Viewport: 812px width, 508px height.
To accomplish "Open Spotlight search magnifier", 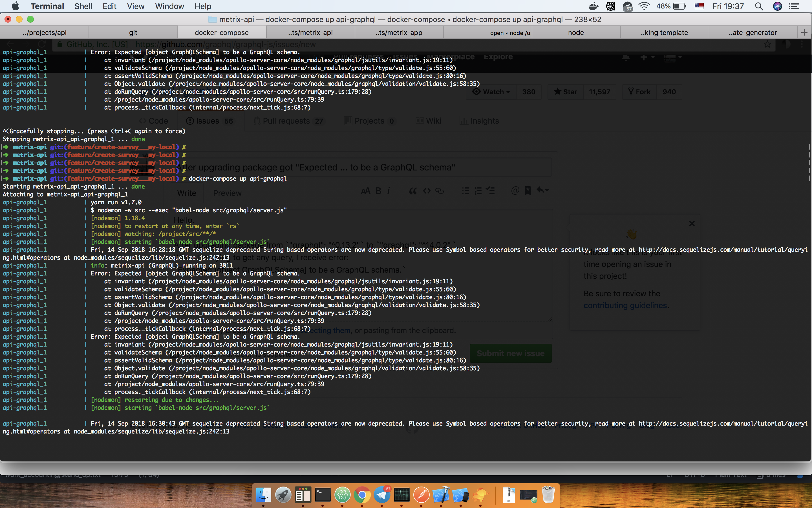I will [x=759, y=6].
